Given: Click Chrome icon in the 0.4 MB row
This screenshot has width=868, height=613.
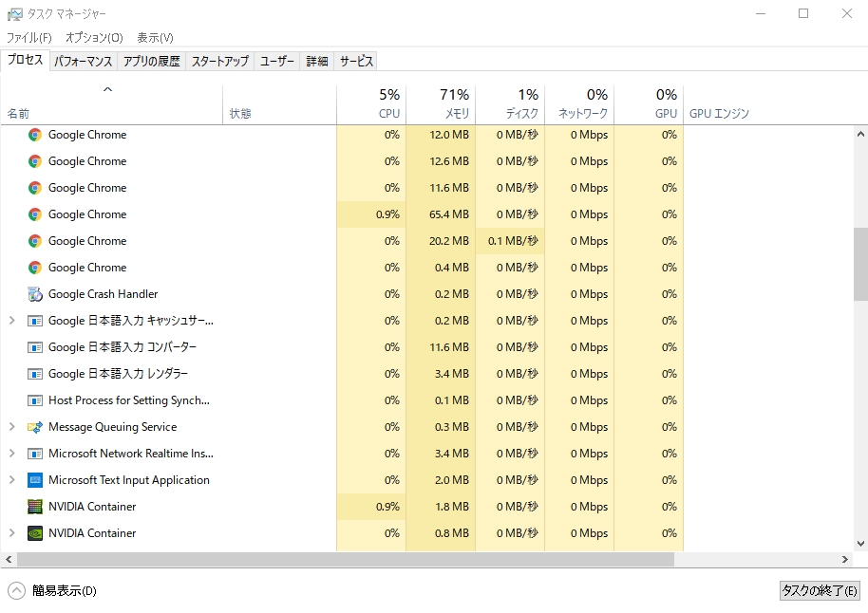Looking at the screenshot, I should (x=35, y=268).
